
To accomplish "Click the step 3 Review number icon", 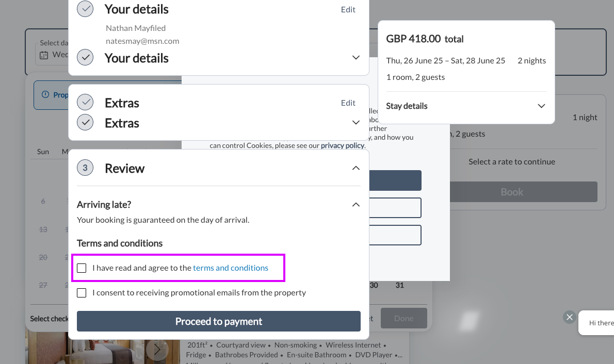I will (85, 168).
